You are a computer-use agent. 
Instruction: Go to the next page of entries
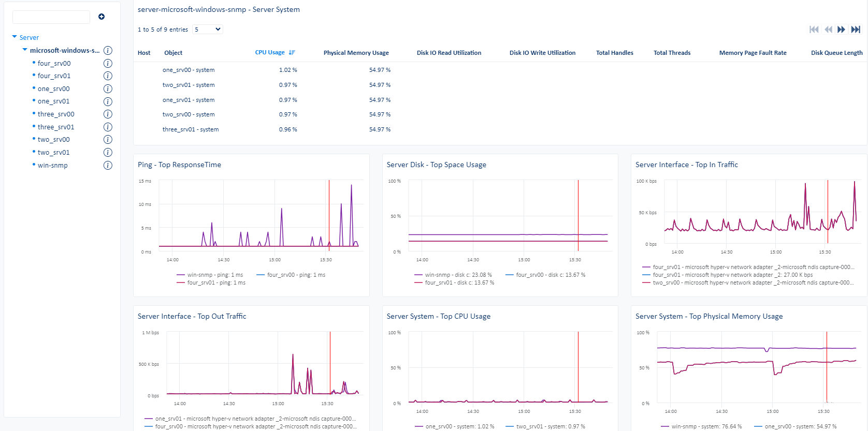pyautogui.click(x=841, y=29)
